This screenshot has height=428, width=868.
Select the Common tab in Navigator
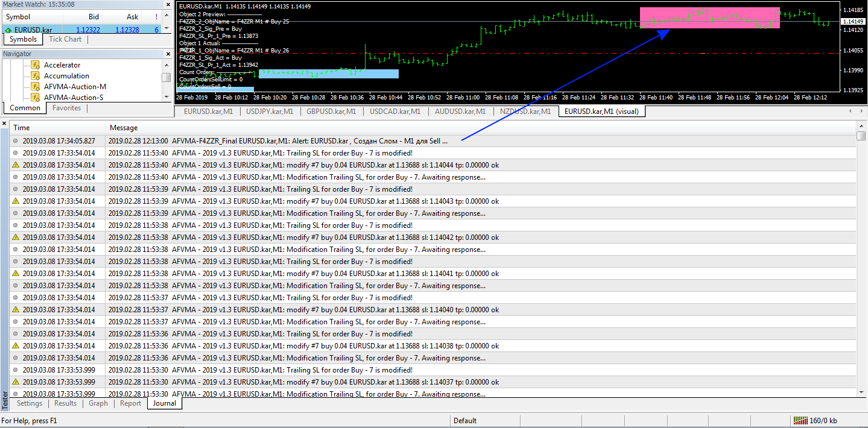click(x=25, y=108)
